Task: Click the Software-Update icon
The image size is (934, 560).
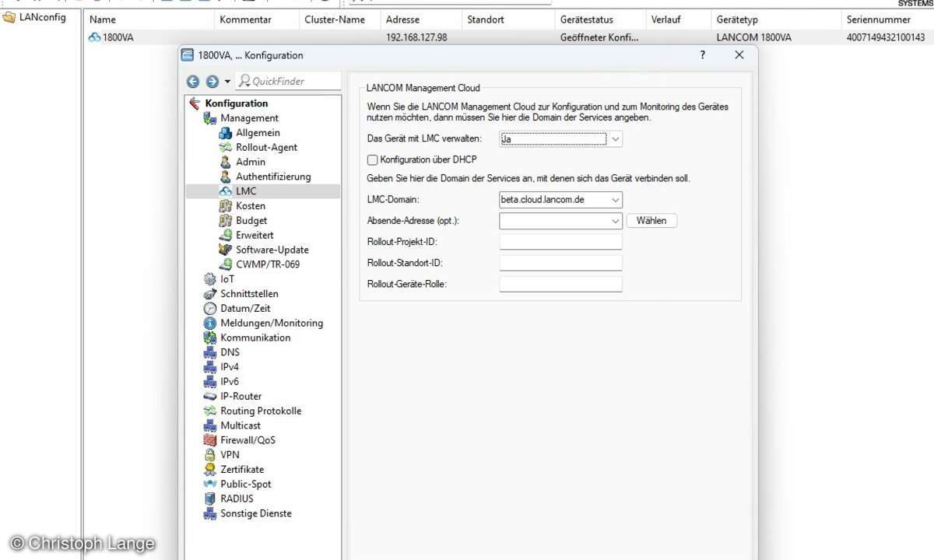Action: click(x=226, y=250)
